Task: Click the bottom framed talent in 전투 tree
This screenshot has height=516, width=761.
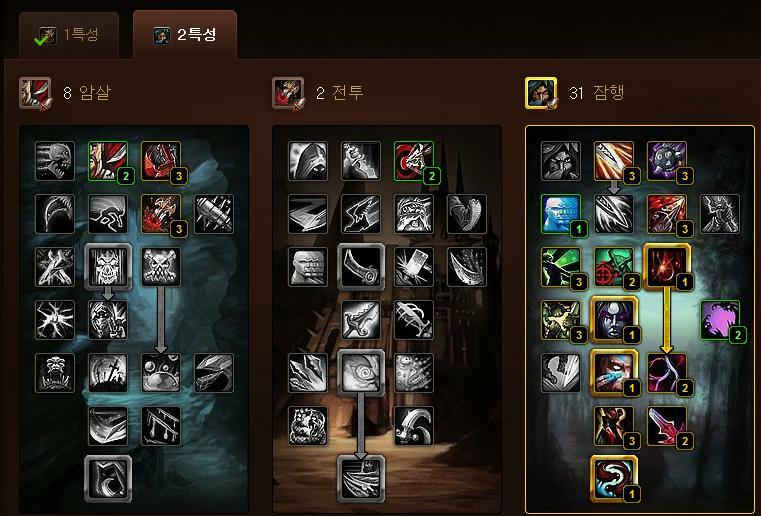Action: pos(361,478)
